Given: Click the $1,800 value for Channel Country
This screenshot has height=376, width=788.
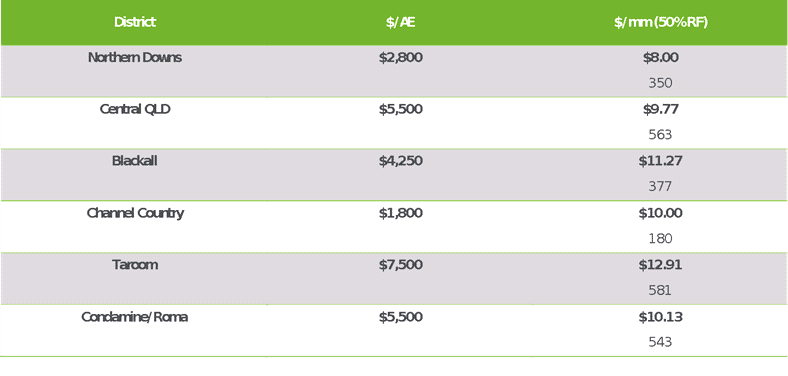Looking at the screenshot, I should pos(401,213).
